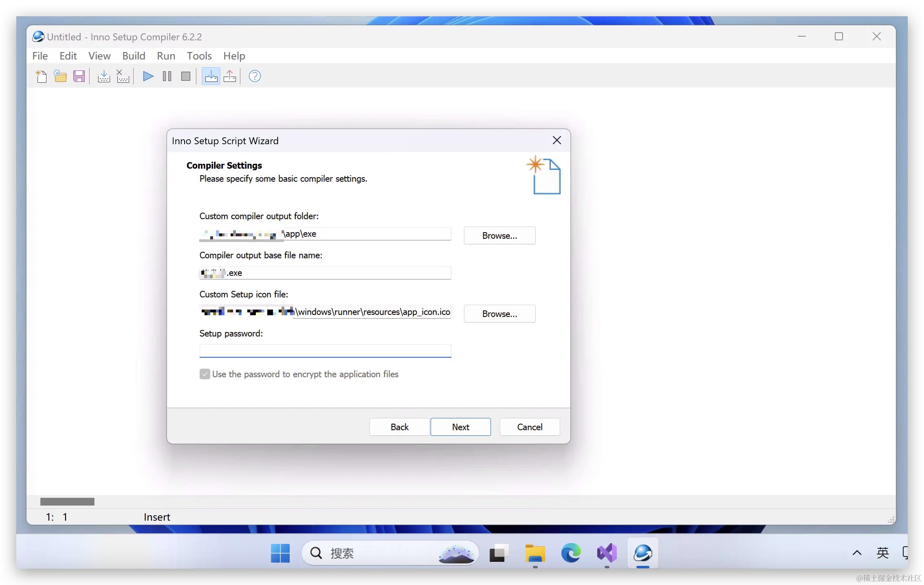This screenshot has width=924, height=585.
Task: Stop the compile using the toolbar icon
Action: pyautogui.click(x=123, y=76)
